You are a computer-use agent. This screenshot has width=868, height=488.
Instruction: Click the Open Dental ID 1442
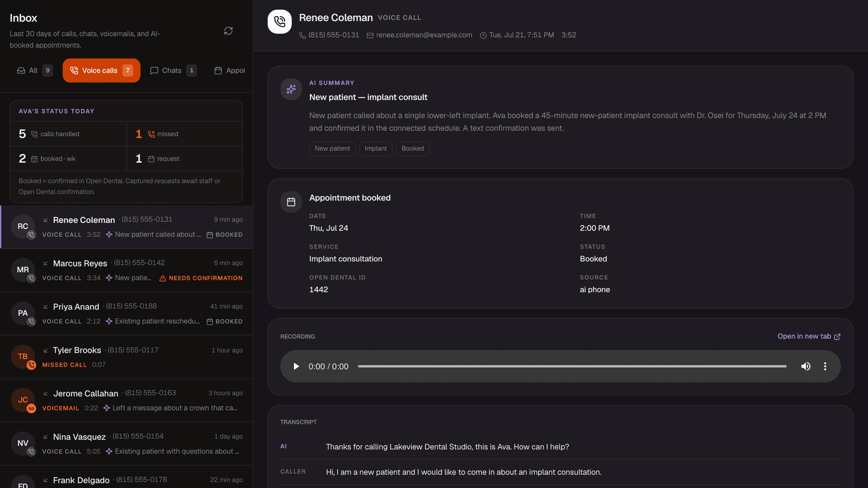click(x=318, y=290)
